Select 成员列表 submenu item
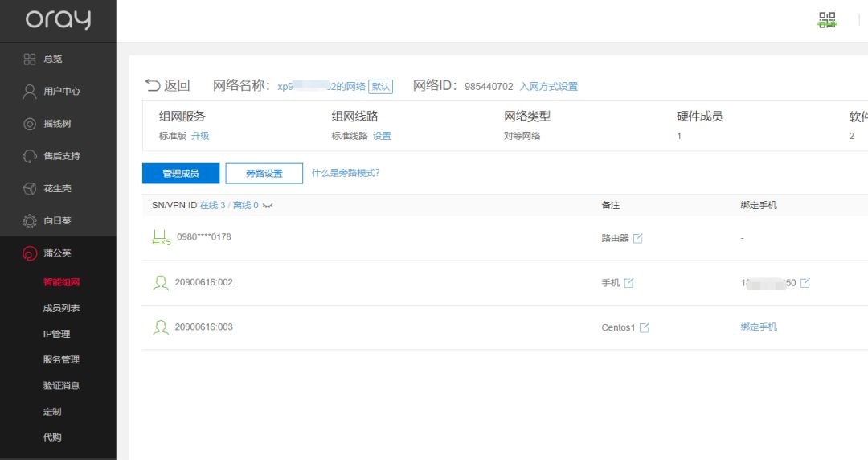The image size is (868, 460). [61, 308]
